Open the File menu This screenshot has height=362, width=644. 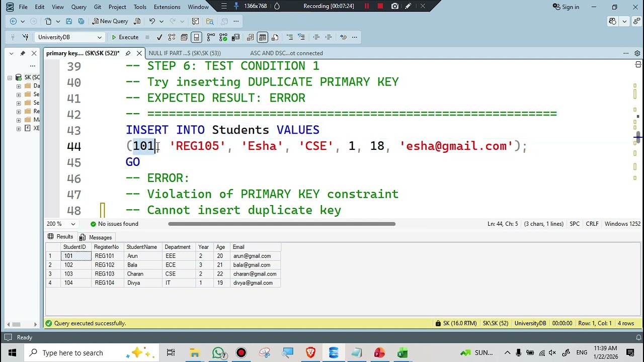coord(23,7)
